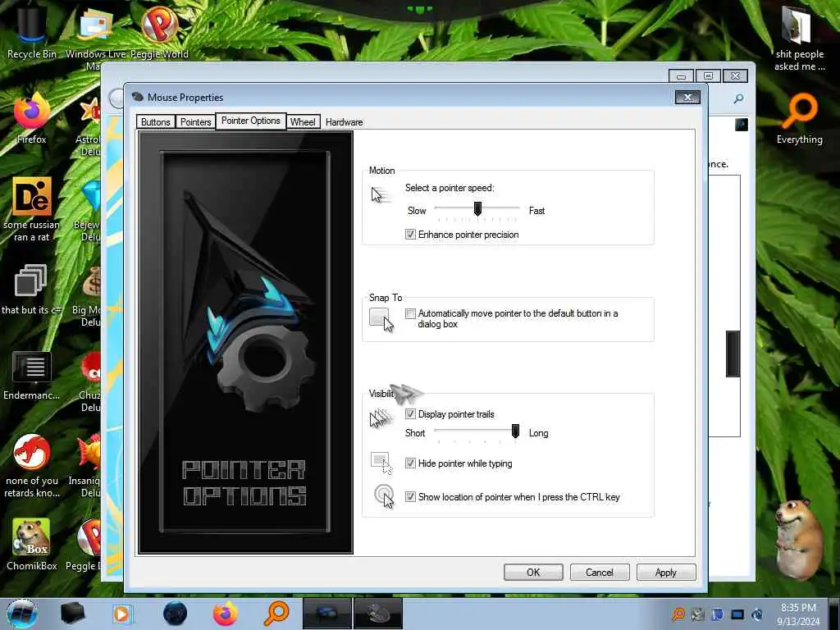Image resolution: width=840 pixels, height=630 pixels.
Task: Switch to the Pointers tab
Action: coord(195,121)
